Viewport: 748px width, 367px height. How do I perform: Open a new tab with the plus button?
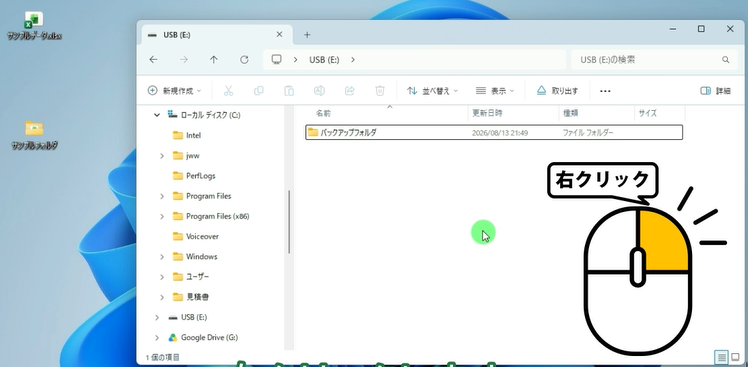pos(307,34)
